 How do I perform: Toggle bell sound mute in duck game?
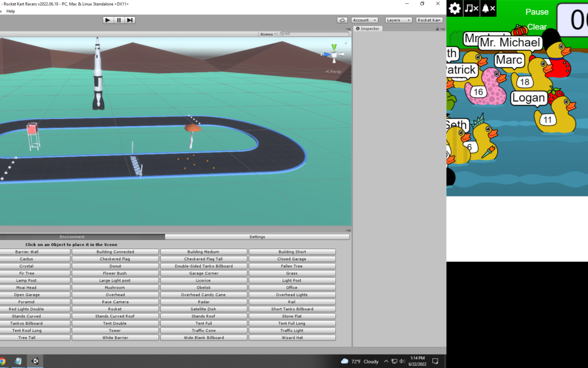pyautogui.click(x=488, y=8)
